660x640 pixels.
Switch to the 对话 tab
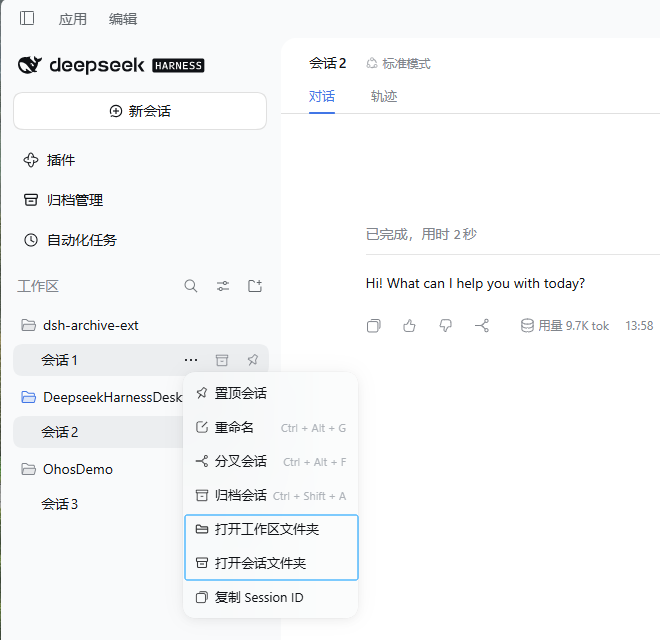pyautogui.click(x=322, y=96)
